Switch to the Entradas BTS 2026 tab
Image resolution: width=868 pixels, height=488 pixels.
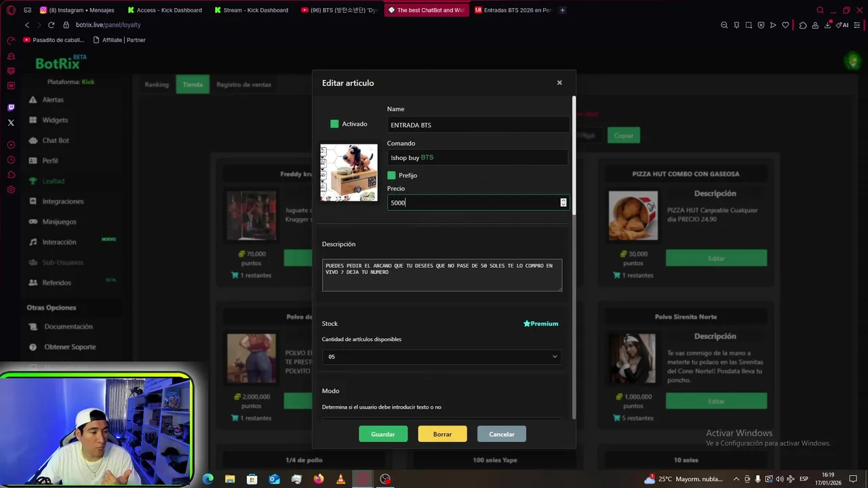513,10
